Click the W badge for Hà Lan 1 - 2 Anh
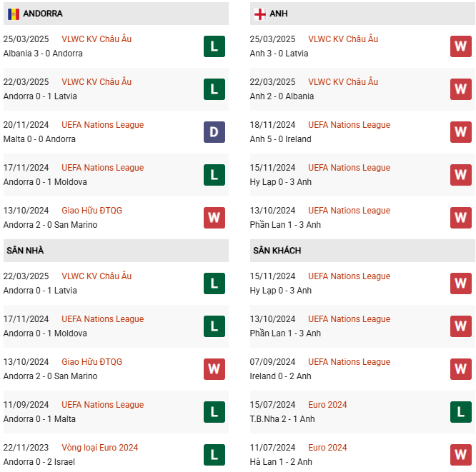 [x=461, y=455]
